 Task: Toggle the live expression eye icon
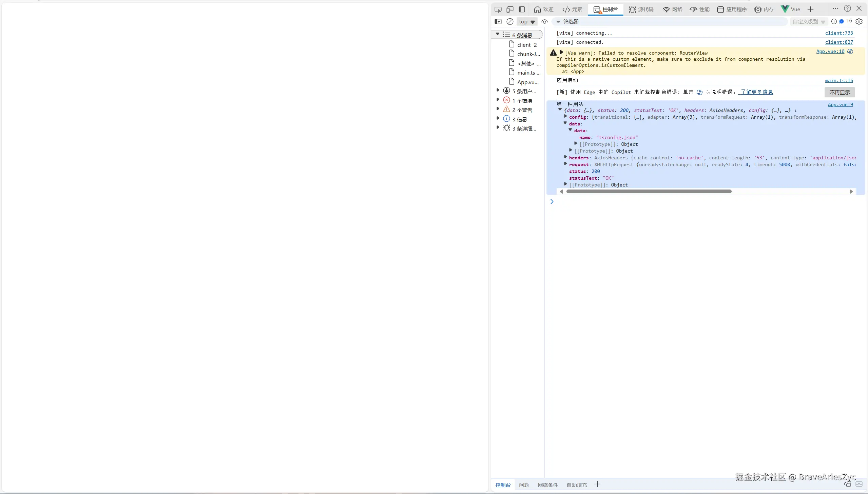coord(544,21)
